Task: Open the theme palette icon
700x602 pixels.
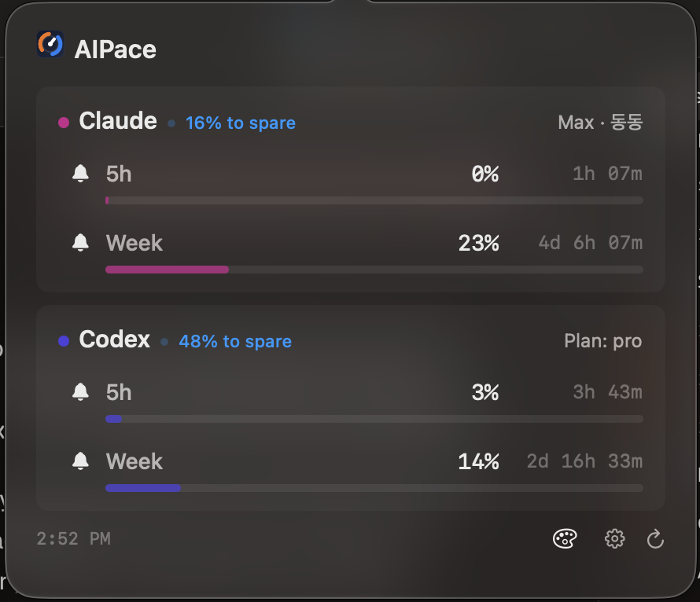Action: [565, 538]
